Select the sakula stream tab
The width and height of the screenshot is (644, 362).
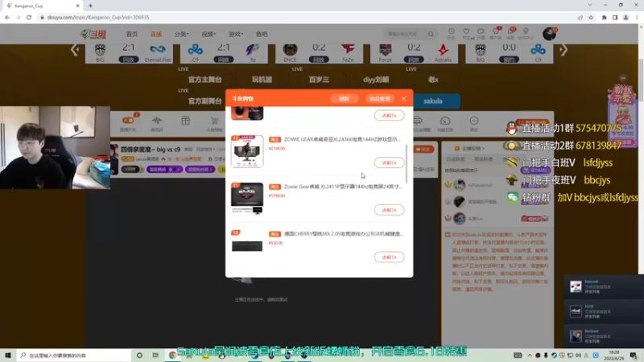tap(433, 101)
